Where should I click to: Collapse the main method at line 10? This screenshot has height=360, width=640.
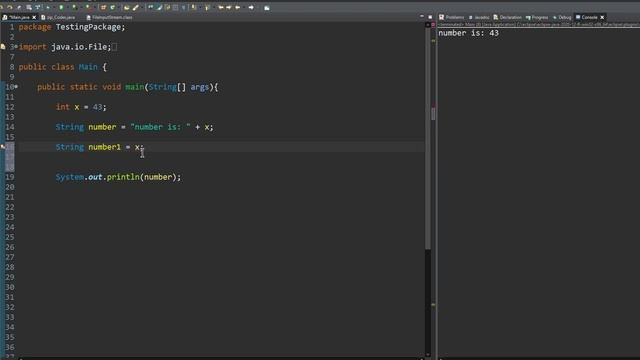click(16, 87)
